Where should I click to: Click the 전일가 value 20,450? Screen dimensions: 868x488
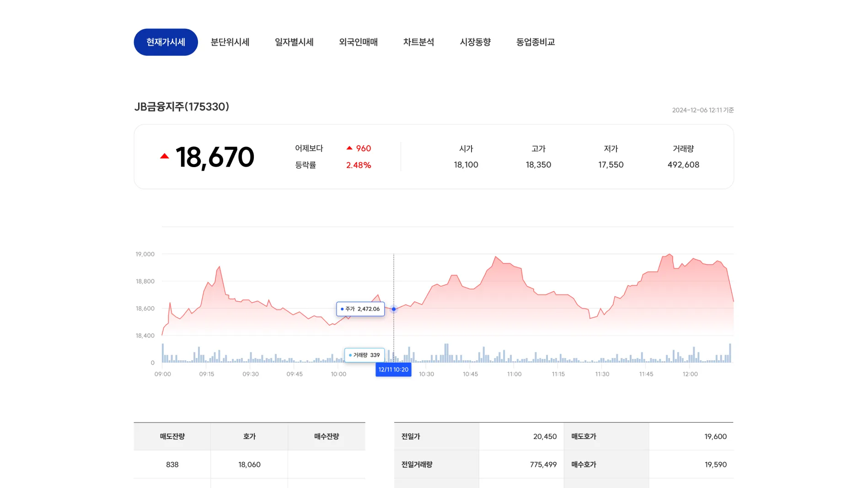tap(545, 437)
